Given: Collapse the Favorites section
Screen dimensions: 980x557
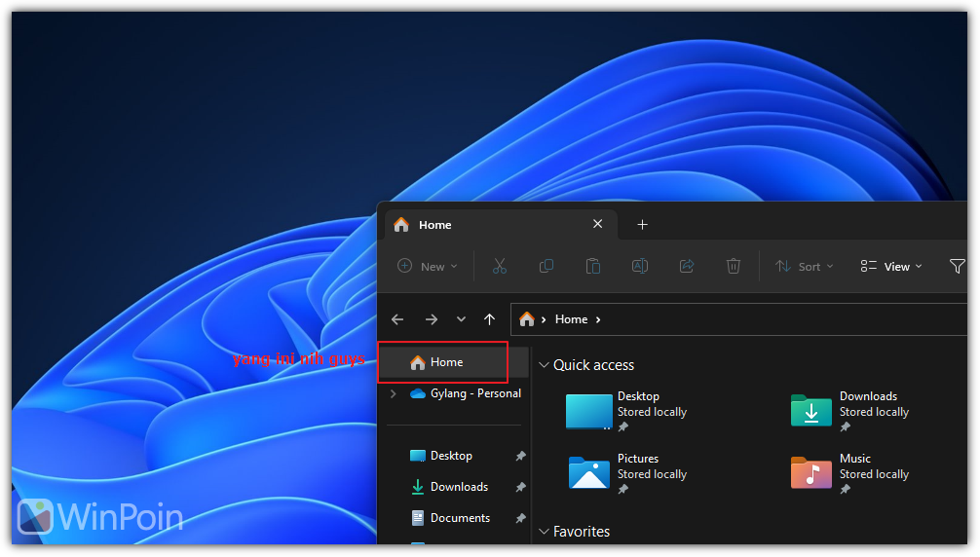Looking at the screenshot, I should pyautogui.click(x=545, y=532).
